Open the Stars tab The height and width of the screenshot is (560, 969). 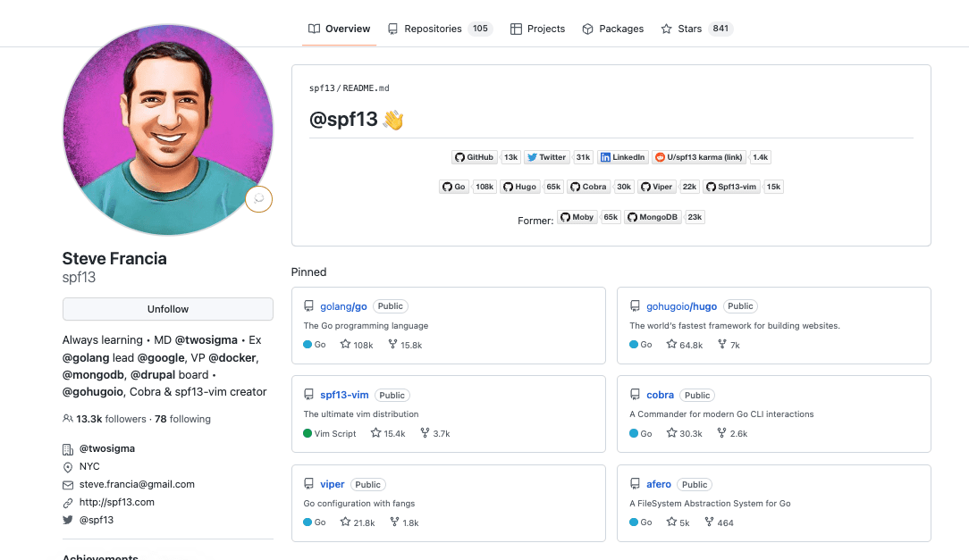[x=696, y=29]
